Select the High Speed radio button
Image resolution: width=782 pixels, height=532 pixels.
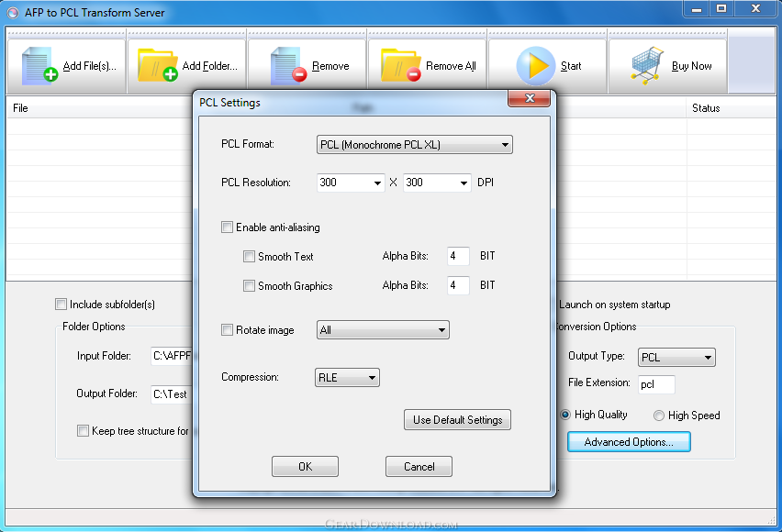pyautogui.click(x=659, y=416)
